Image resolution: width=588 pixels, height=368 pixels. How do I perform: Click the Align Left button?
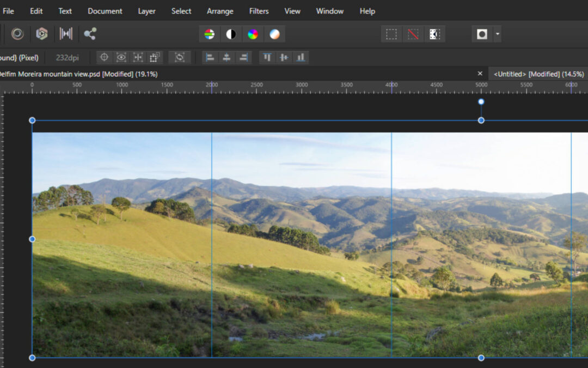point(210,57)
